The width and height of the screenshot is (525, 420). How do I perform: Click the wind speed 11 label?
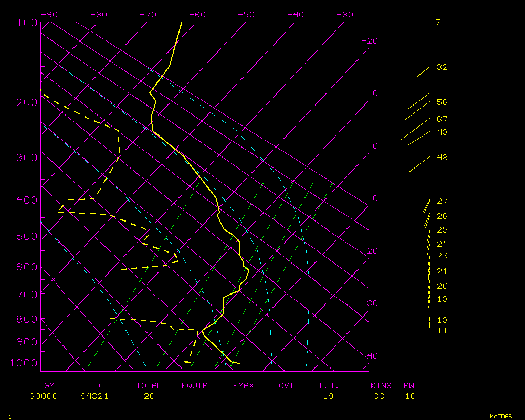(442, 331)
